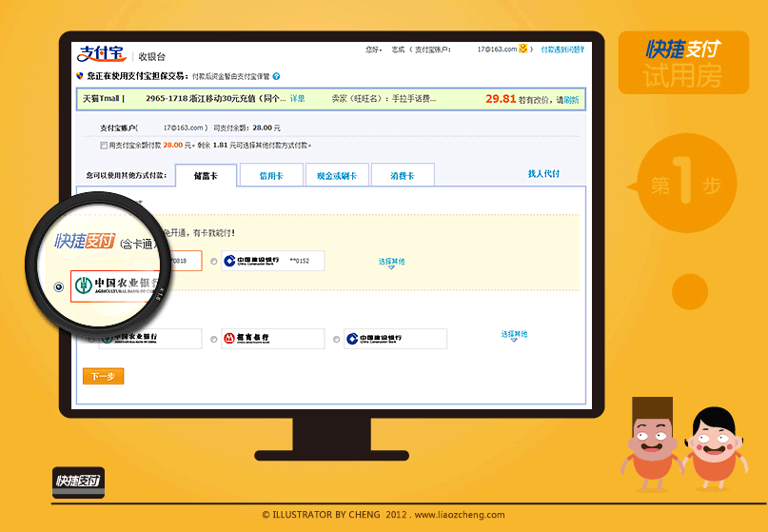Image resolution: width=768 pixels, height=532 pixels.
Task: Click the 快捷支付 logo inside the magnifier
Action: point(85,241)
